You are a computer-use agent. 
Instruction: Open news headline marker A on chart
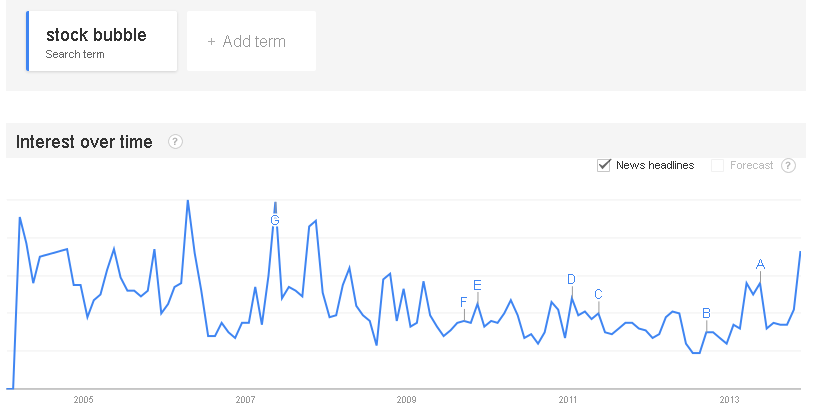point(760,264)
